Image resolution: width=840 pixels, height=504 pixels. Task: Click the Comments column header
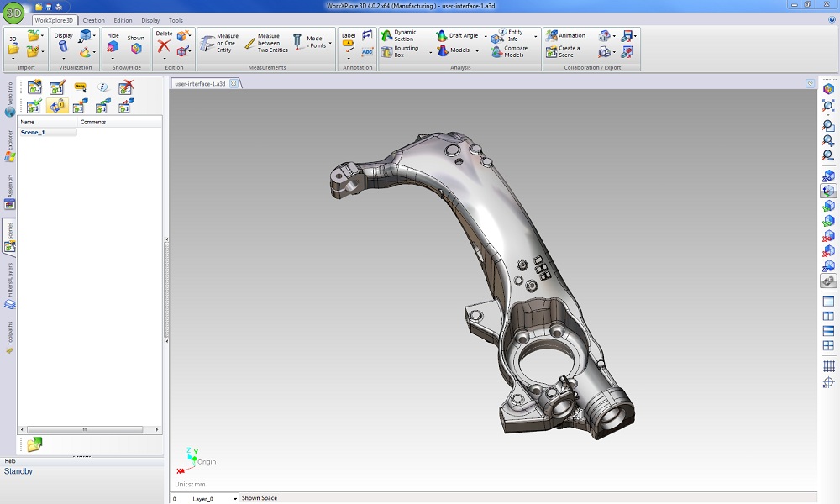click(x=93, y=123)
